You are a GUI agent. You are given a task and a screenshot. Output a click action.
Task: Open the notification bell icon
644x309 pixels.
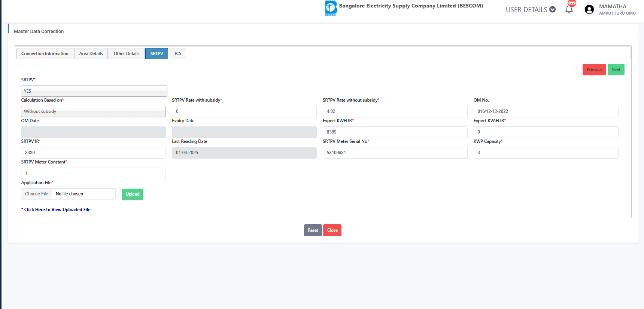click(x=569, y=9)
